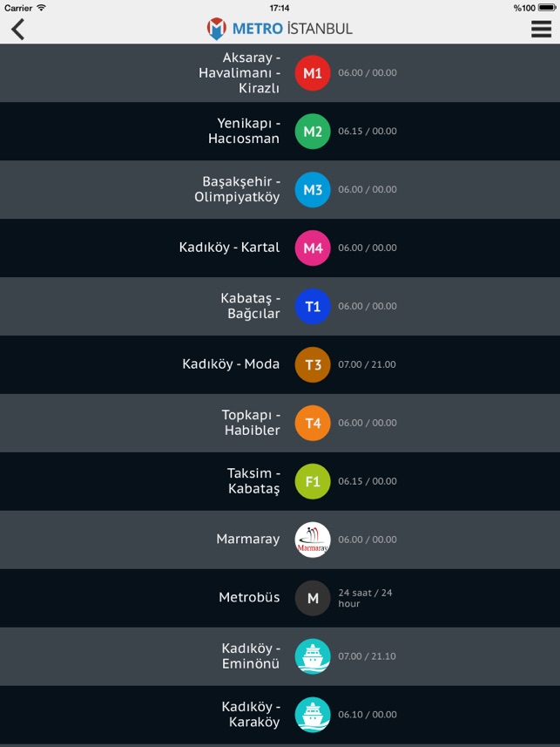
Task: Open the F1 funicular icon
Action: (x=313, y=481)
